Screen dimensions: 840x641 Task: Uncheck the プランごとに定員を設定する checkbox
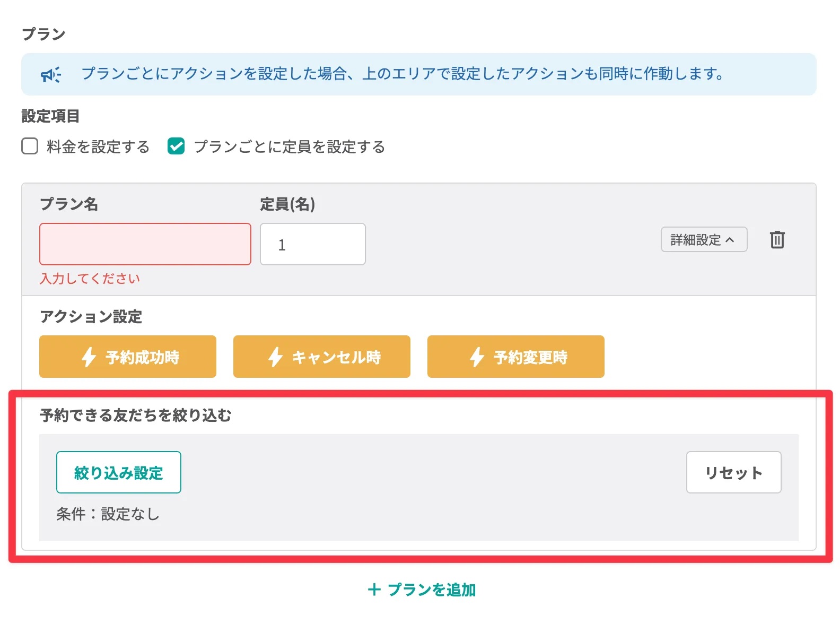[176, 146]
